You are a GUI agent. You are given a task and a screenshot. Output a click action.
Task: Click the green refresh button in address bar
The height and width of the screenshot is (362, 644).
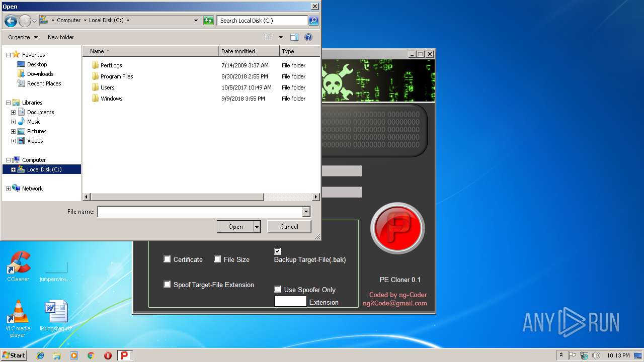point(208,21)
